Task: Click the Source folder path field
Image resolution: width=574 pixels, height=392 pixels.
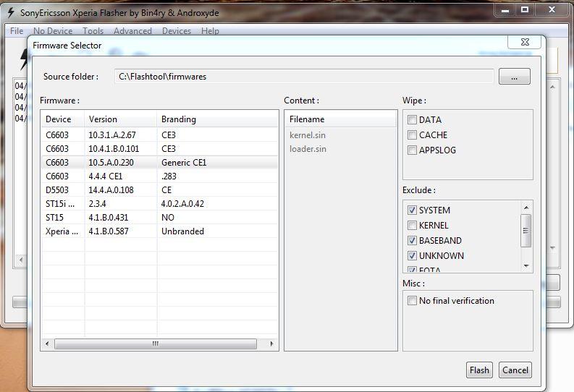Action: 304,77
